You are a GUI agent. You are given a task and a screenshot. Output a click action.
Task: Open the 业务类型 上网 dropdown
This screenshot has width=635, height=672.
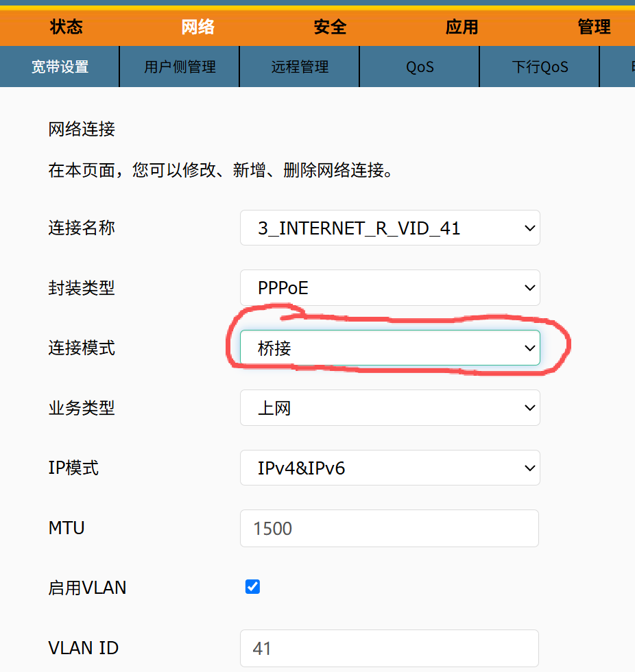click(390, 407)
